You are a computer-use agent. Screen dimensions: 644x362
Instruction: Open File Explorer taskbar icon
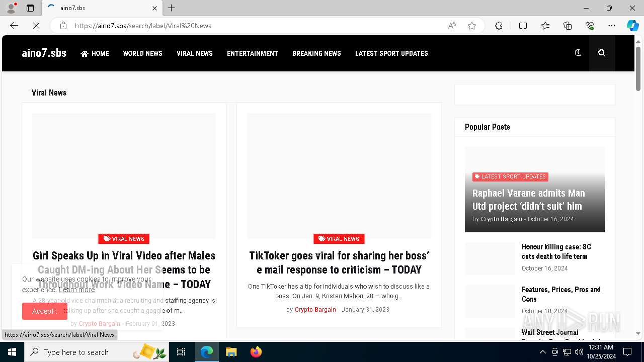(x=231, y=352)
